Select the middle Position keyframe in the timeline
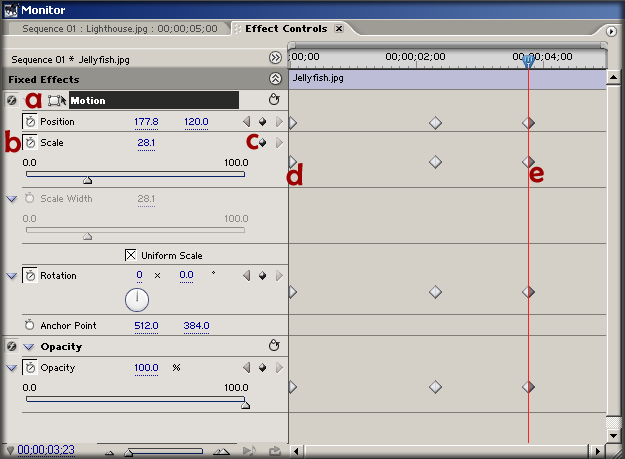The image size is (625, 459). pos(435,122)
